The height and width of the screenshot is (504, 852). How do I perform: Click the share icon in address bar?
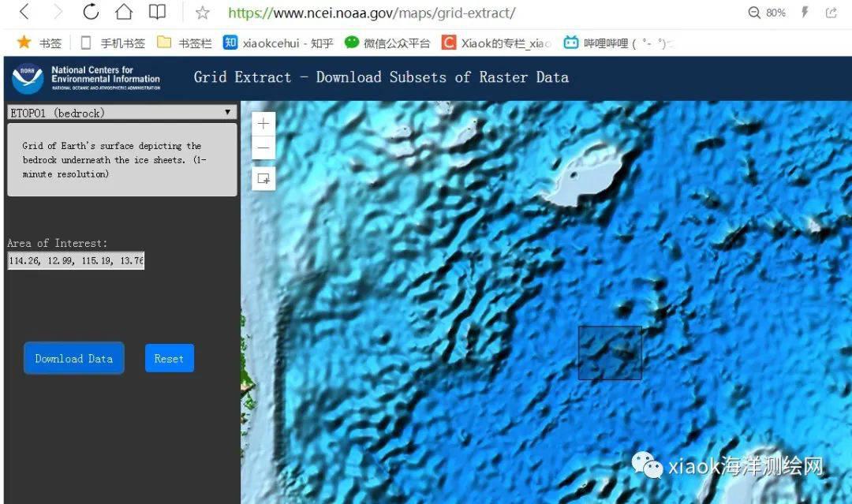click(x=831, y=13)
